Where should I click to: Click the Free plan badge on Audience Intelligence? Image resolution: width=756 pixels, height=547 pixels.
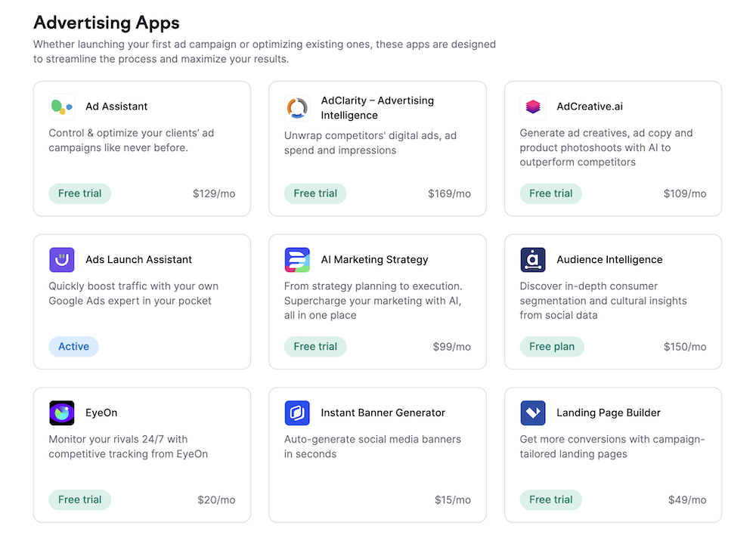pyautogui.click(x=551, y=346)
